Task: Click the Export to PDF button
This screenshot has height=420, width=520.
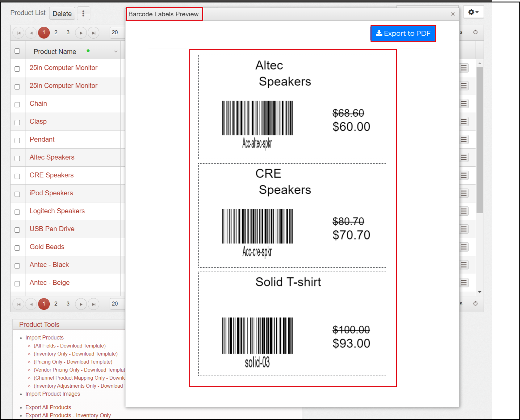Action: coord(403,33)
